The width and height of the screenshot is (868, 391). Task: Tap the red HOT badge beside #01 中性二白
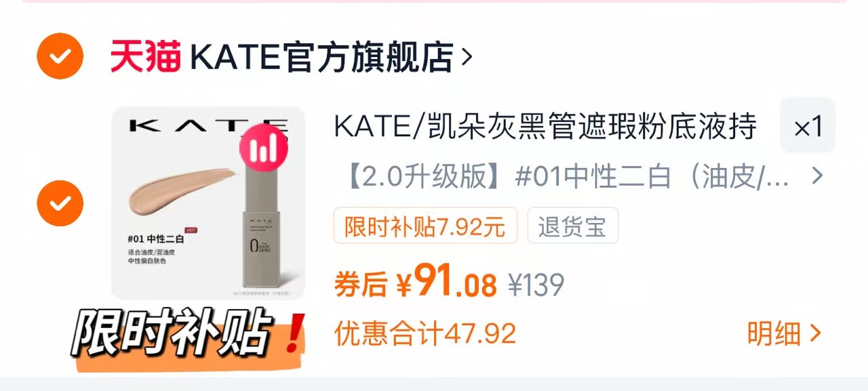tap(192, 230)
